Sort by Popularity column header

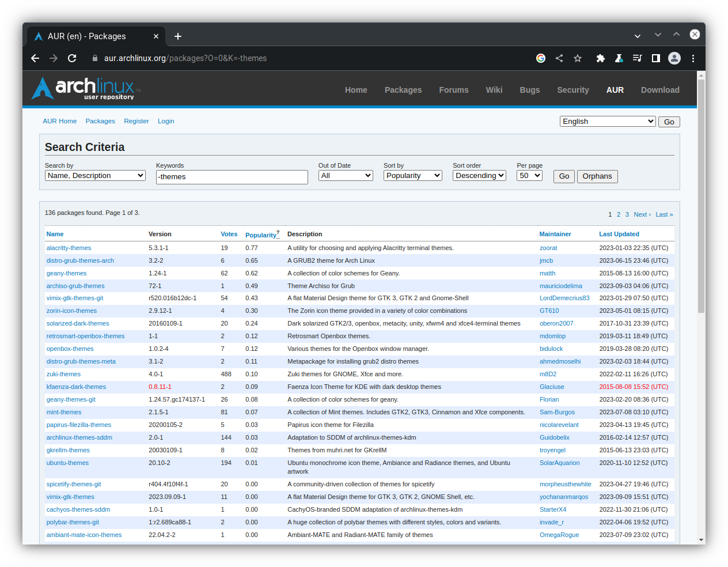coord(261,235)
